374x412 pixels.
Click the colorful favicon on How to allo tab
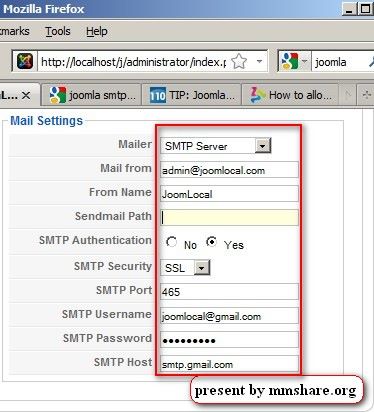(258, 95)
